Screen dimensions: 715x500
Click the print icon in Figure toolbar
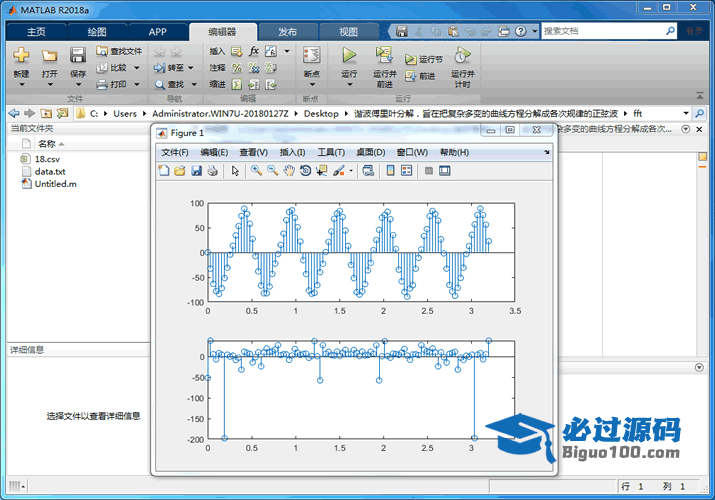pos(213,171)
